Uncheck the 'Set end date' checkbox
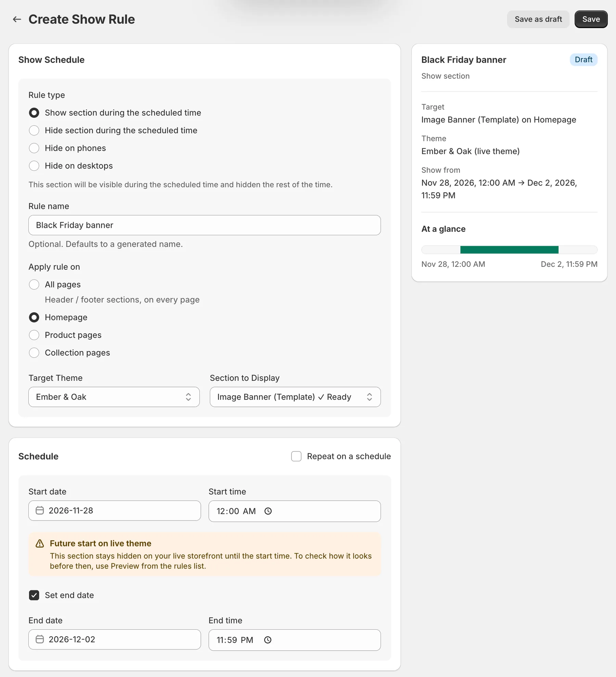The height and width of the screenshot is (677, 616). click(34, 595)
